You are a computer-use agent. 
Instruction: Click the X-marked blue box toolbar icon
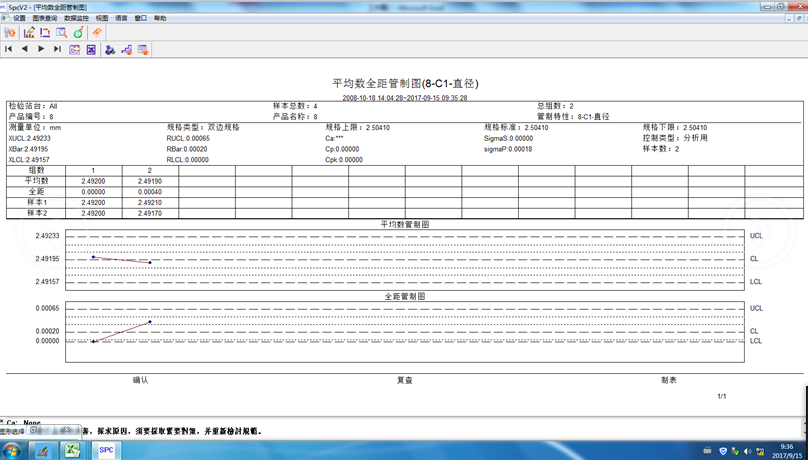91,49
